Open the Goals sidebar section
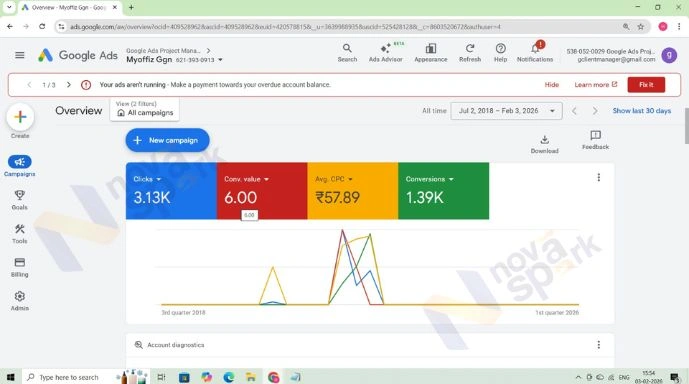689x384 pixels. (x=19, y=200)
